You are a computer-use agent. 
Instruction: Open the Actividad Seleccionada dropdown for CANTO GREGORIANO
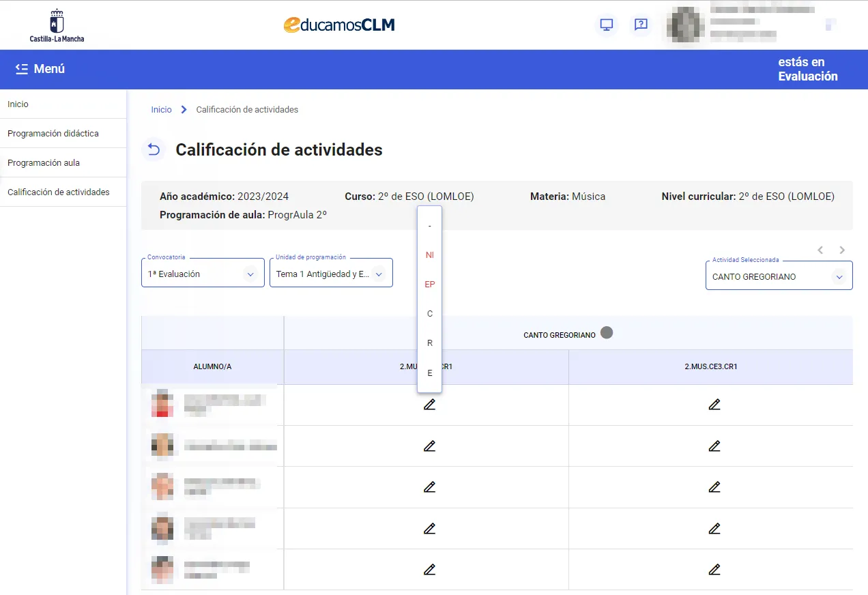(x=839, y=276)
